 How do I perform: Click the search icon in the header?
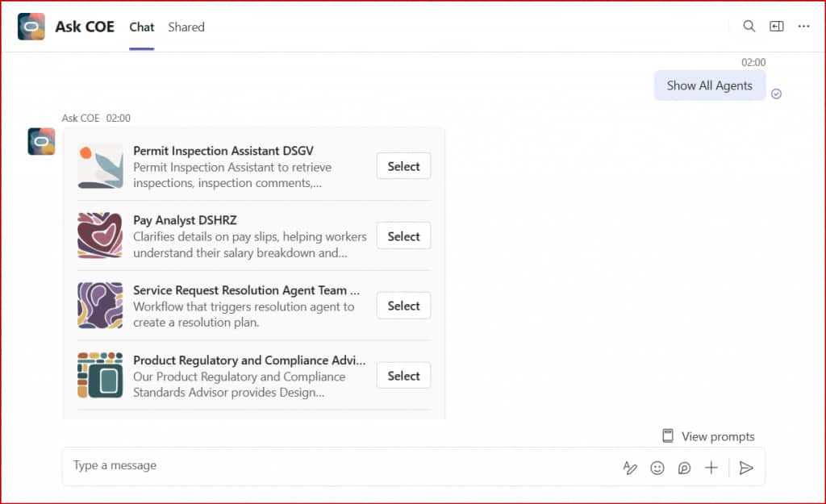[749, 27]
